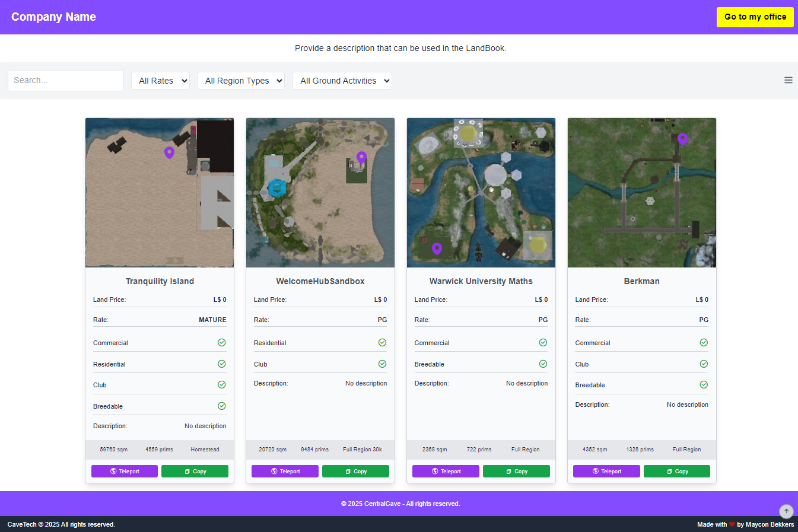The width and height of the screenshot is (798, 532).
Task: Click the map pin on Berkman map
Action: pos(682,139)
